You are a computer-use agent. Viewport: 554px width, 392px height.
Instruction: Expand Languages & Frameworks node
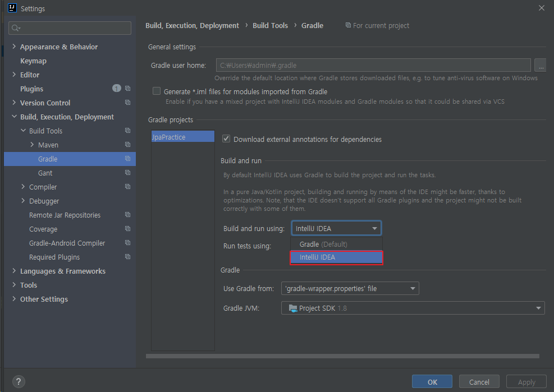coord(14,271)
